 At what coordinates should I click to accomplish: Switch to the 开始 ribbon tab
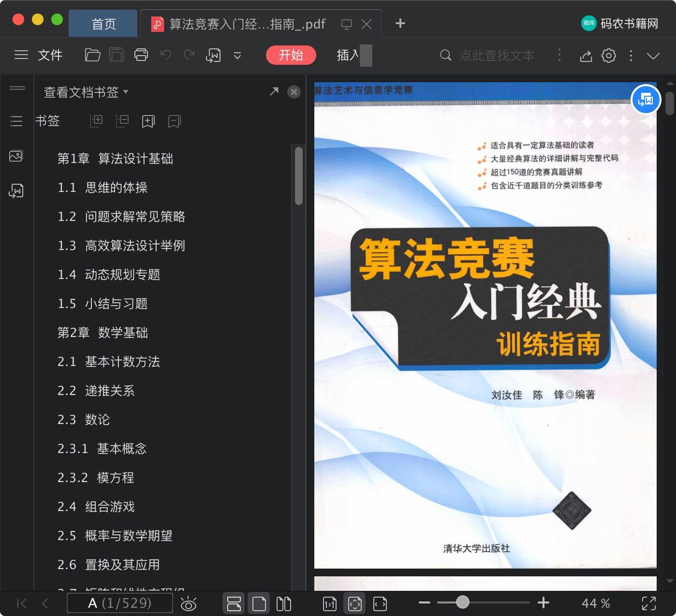[291, 55]
